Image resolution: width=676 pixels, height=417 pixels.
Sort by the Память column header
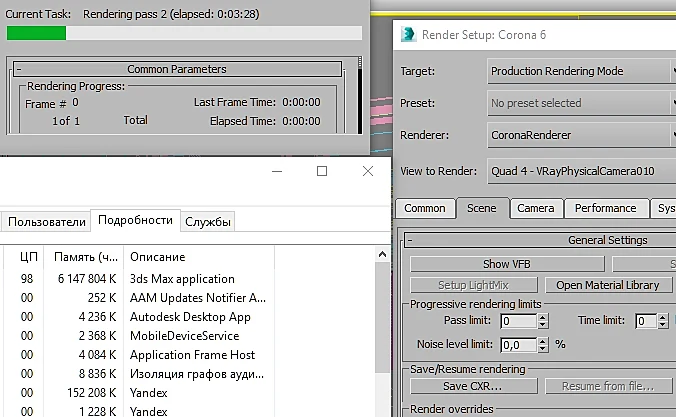coord(85,257)
